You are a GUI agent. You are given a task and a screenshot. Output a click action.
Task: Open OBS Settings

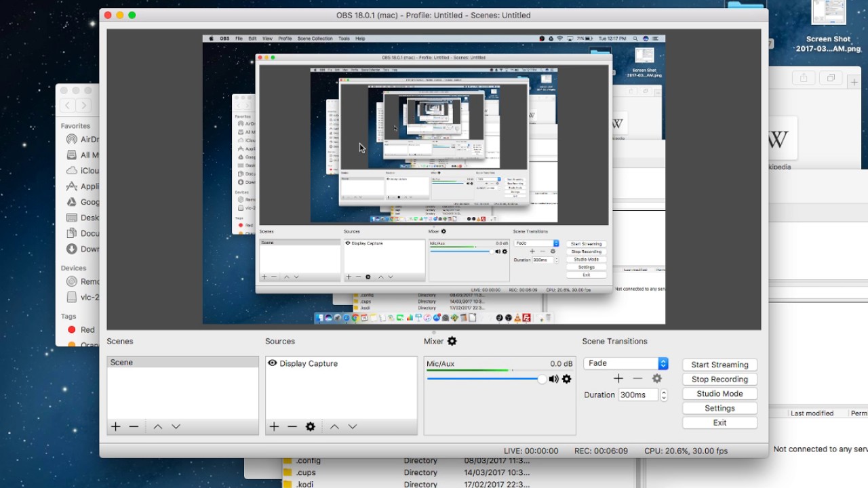tap(719, 408)
